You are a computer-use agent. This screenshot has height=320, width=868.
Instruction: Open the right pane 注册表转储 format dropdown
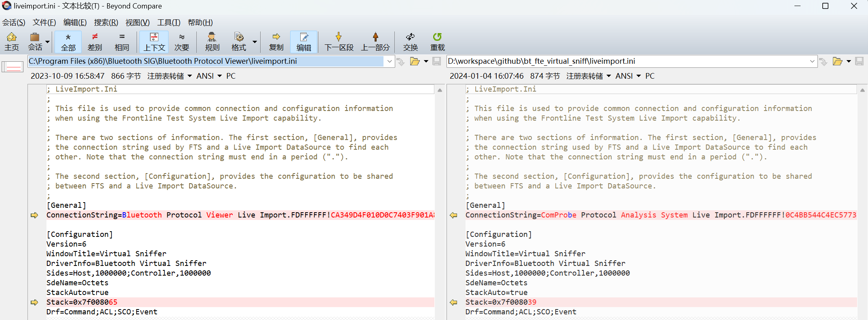point(588,76)
